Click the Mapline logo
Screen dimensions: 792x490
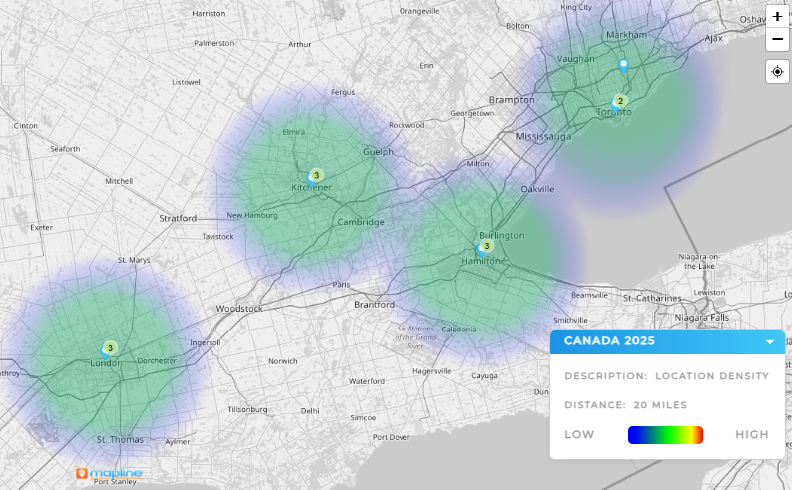(x=110, y=472)
